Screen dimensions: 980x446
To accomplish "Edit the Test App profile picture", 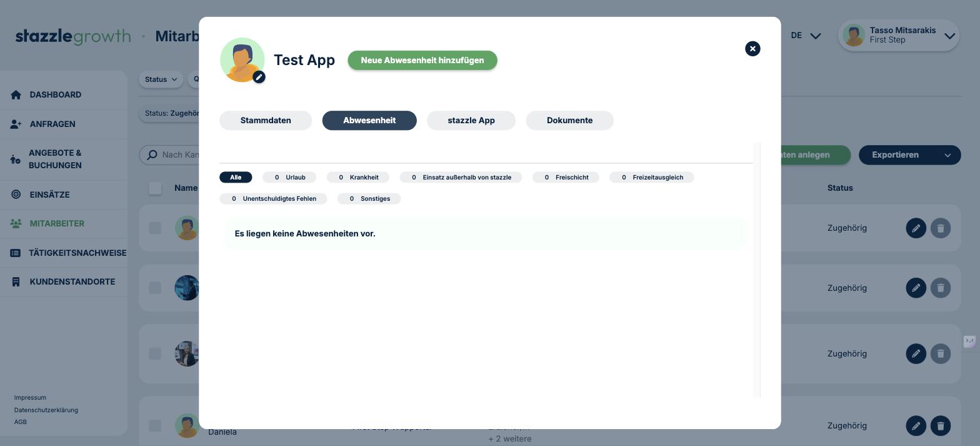I will point(259,77).
